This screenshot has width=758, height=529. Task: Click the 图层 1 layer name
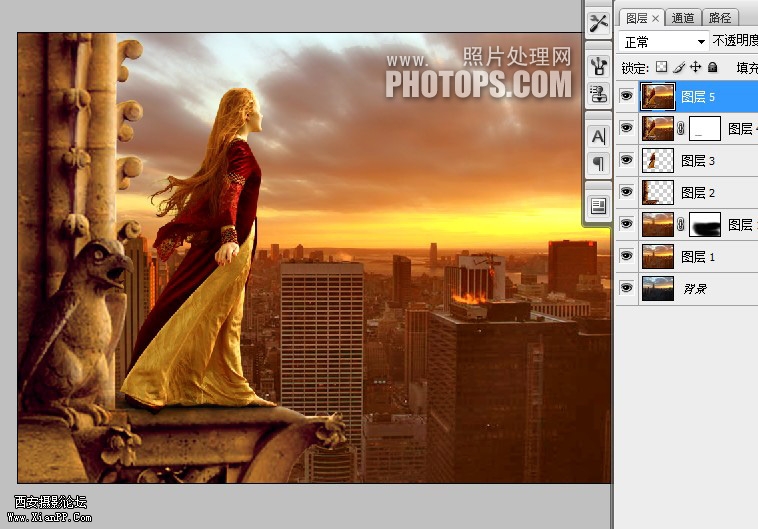tap(698, 257)
